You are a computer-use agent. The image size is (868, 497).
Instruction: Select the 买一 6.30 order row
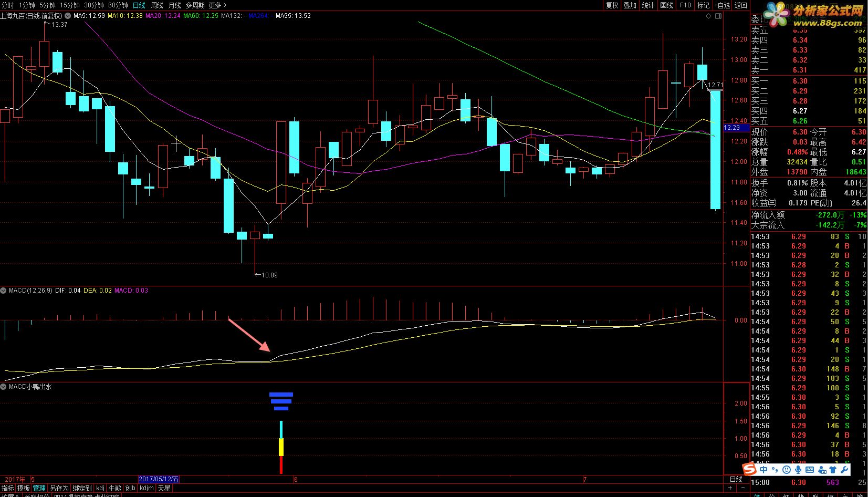tap(809, 81)
